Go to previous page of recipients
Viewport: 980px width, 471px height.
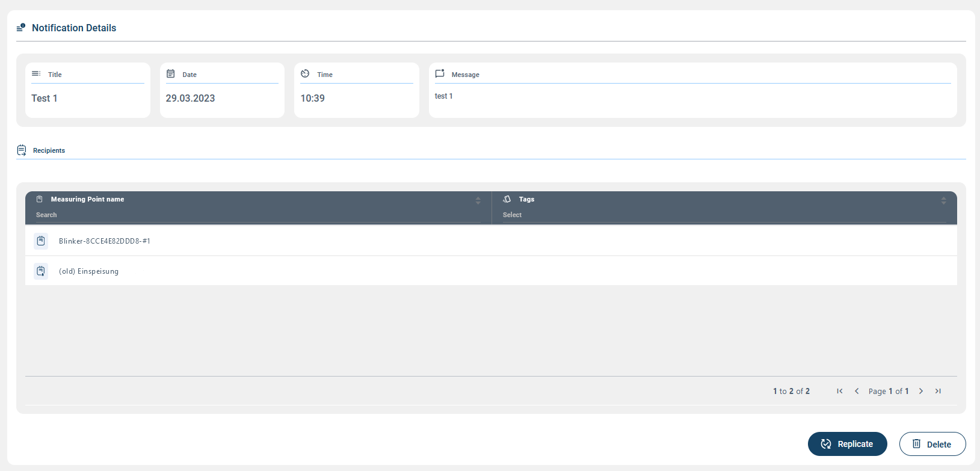857,391
